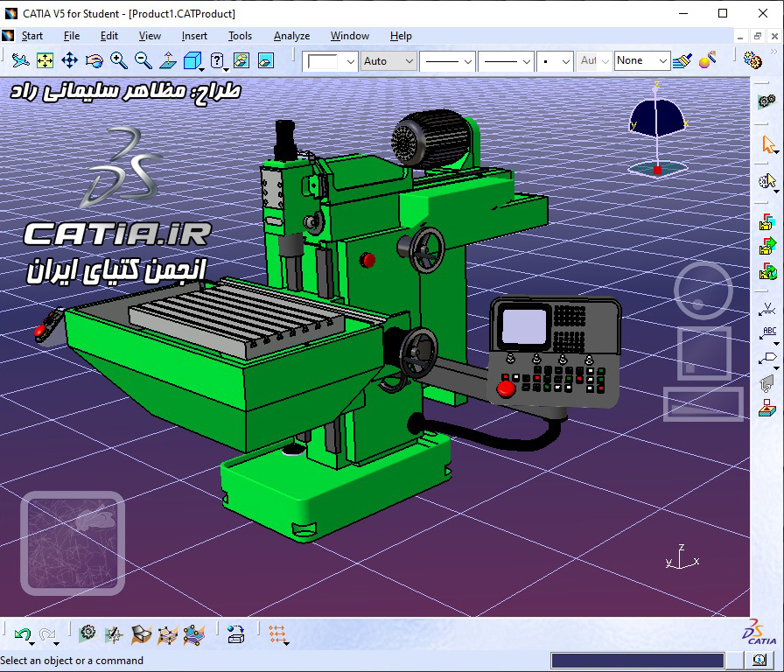Click the grey hook part icon

click(x=766, y=384)
